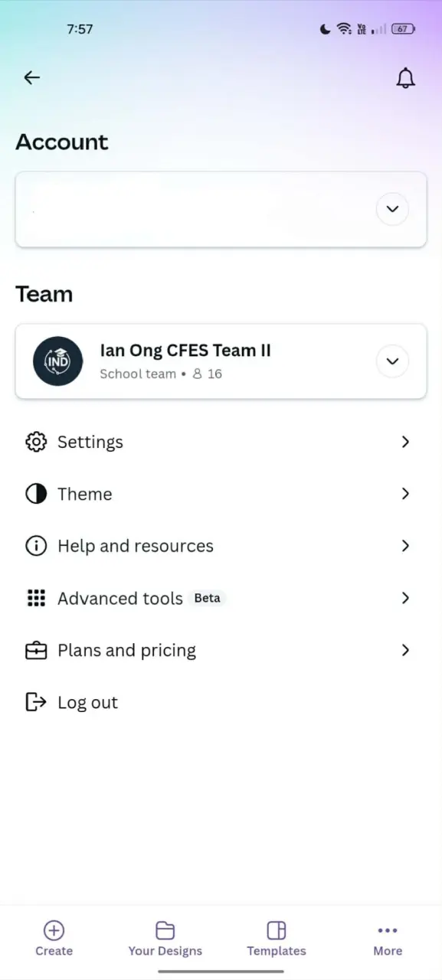The width and height of the screenshot is (442, 980).
Task: Switch to the Your Designs tab
Action: click(165, 939)
